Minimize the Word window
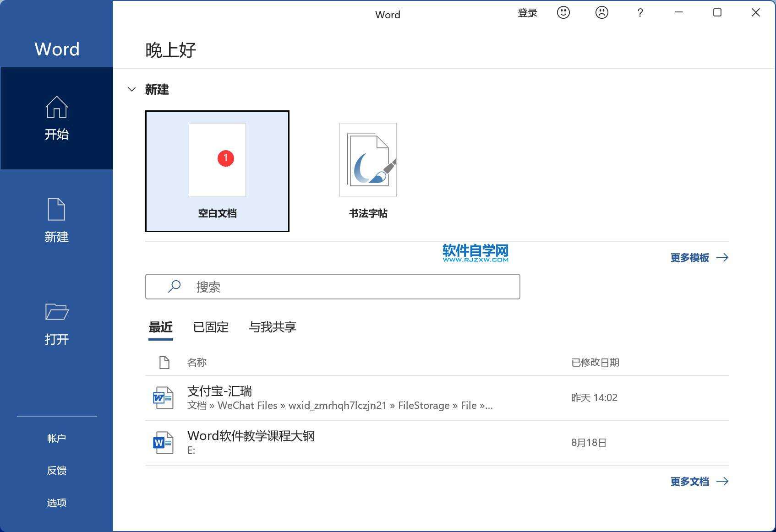Image resolution: width=776 pixels, height=532 pixels. point(679,13)
